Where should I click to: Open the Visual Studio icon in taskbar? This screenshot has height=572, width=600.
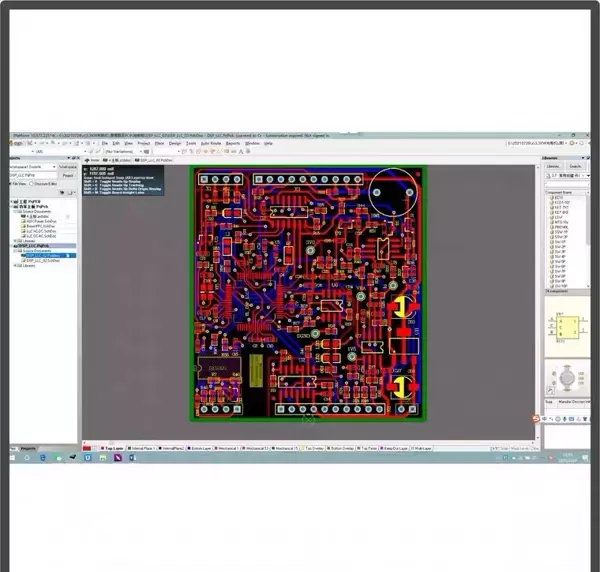point(118,457)
